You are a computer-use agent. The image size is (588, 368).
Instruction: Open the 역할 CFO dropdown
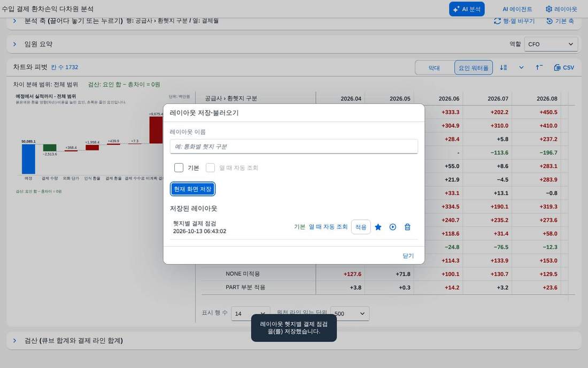(x=551, y=44)
